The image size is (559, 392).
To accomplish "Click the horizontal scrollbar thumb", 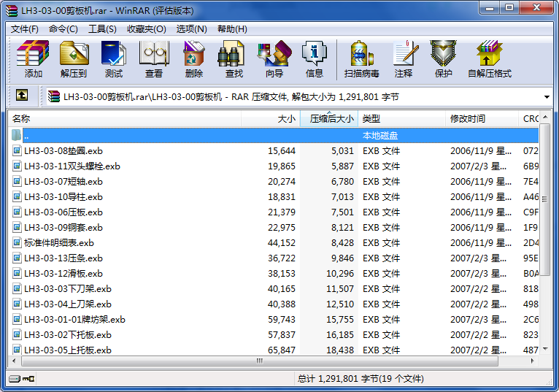I will tap(260, 361).
